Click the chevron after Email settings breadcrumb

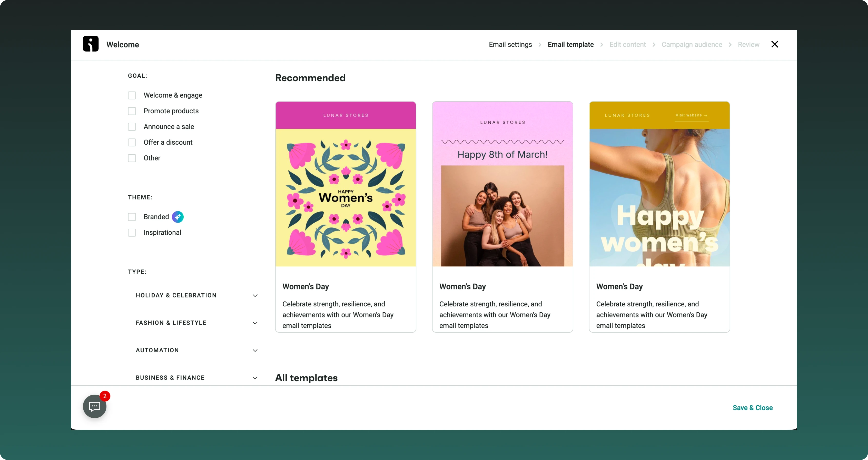tap(540, 45)
